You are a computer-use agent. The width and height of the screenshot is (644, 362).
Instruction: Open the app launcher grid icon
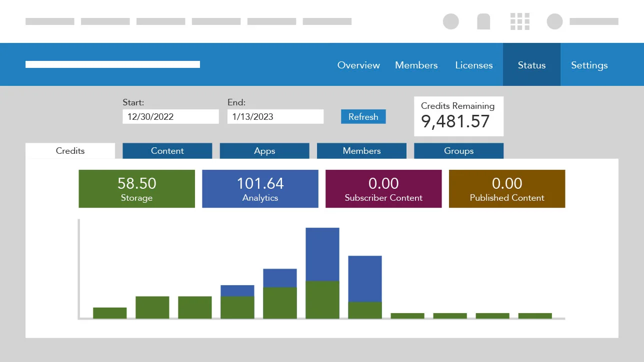[x=519, y=21]
